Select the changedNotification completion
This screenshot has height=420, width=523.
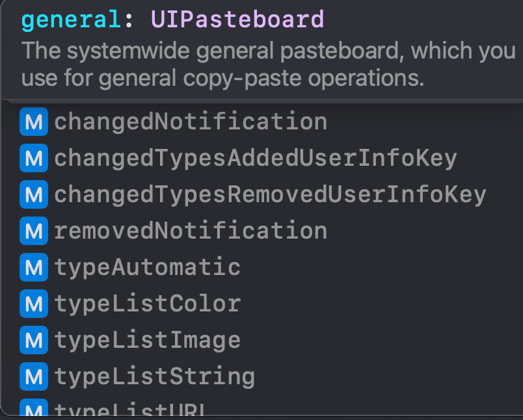[191, 122]
